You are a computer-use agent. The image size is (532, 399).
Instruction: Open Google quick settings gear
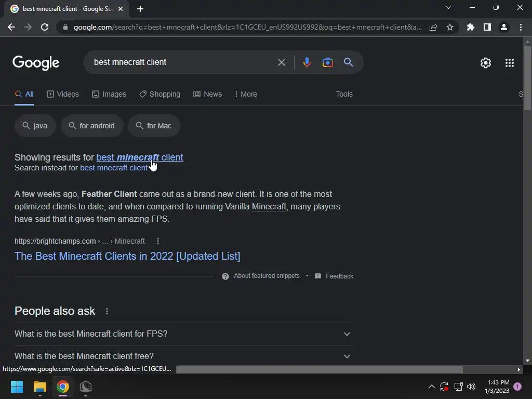[x=486, y=63]
